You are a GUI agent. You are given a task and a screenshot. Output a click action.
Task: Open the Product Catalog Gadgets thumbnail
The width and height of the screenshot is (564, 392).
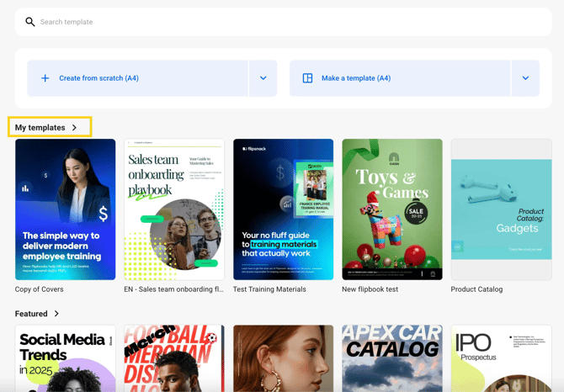pos(501,209)
